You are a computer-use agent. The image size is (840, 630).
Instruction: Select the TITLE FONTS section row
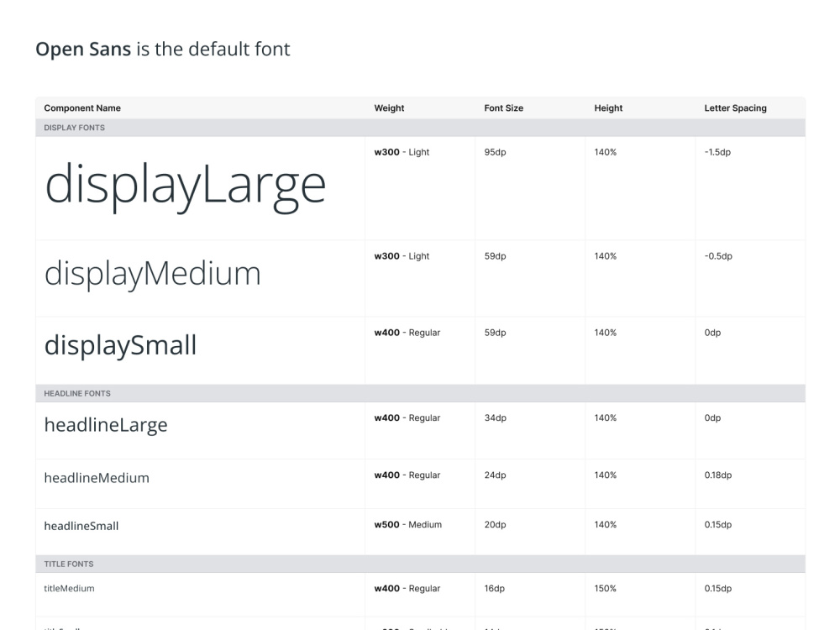[x=421, y=564]
